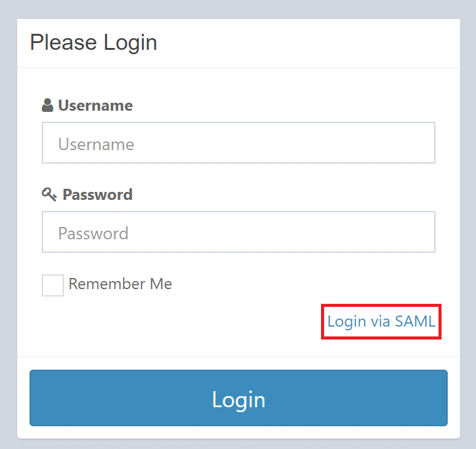Place cursor in the Username placeholder box
Screen dimensions: 476x449
point(238,143)
